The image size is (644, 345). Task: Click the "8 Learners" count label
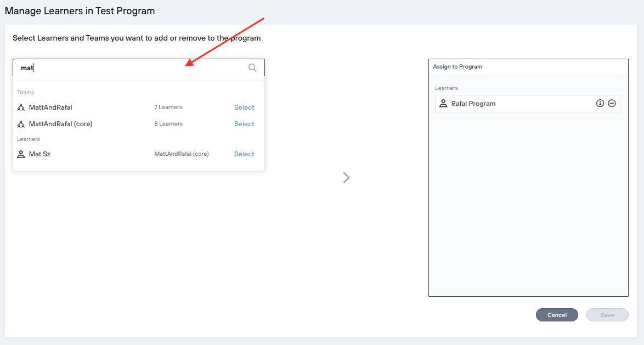click(168, 124)
